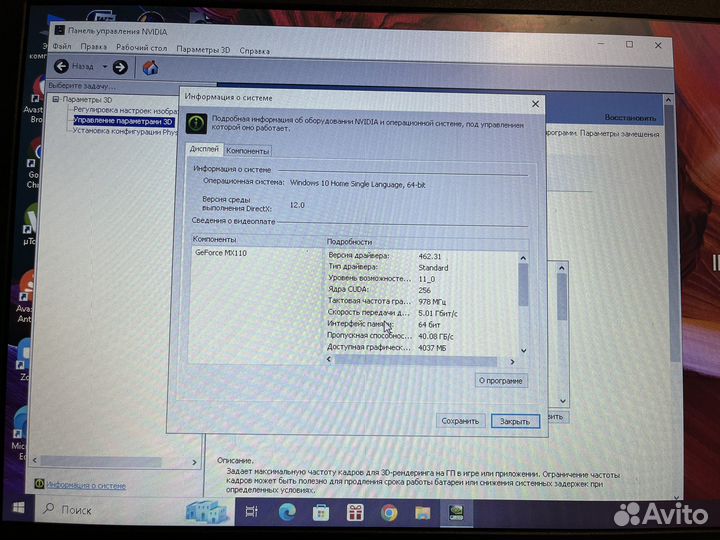Click task tree horizontal scroll right arrow
This screenshot has height=540, width=720.
tap(194, 462)
